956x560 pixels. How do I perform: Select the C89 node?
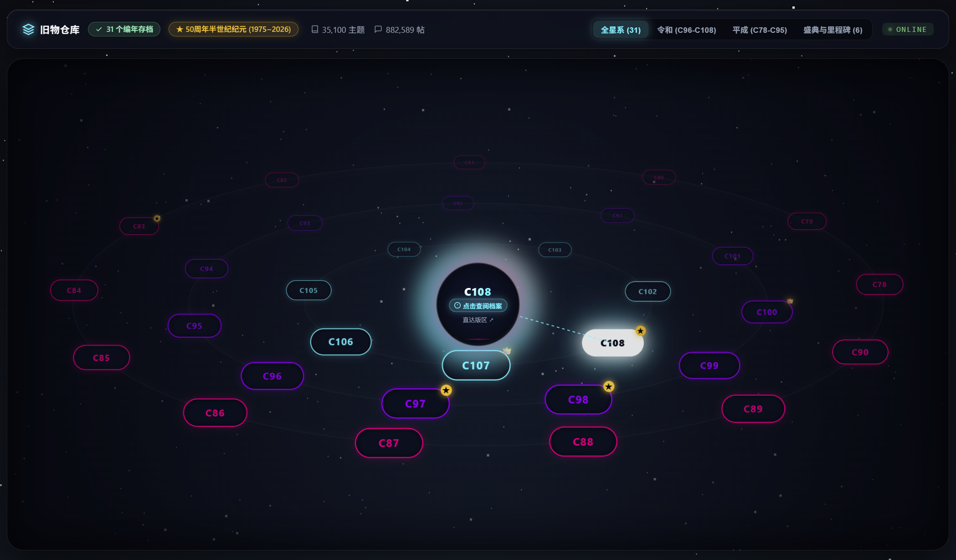click(753, 409)
